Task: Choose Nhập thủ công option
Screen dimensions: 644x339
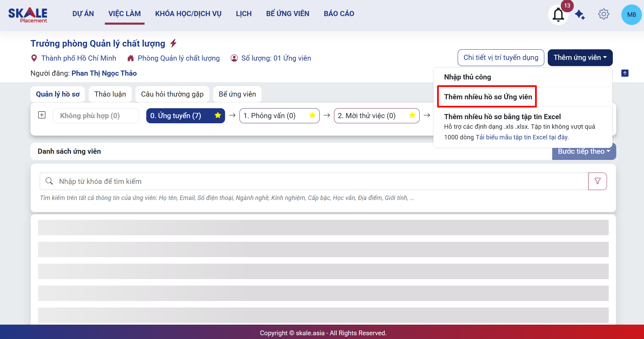Action: click(x=467, y=77)
